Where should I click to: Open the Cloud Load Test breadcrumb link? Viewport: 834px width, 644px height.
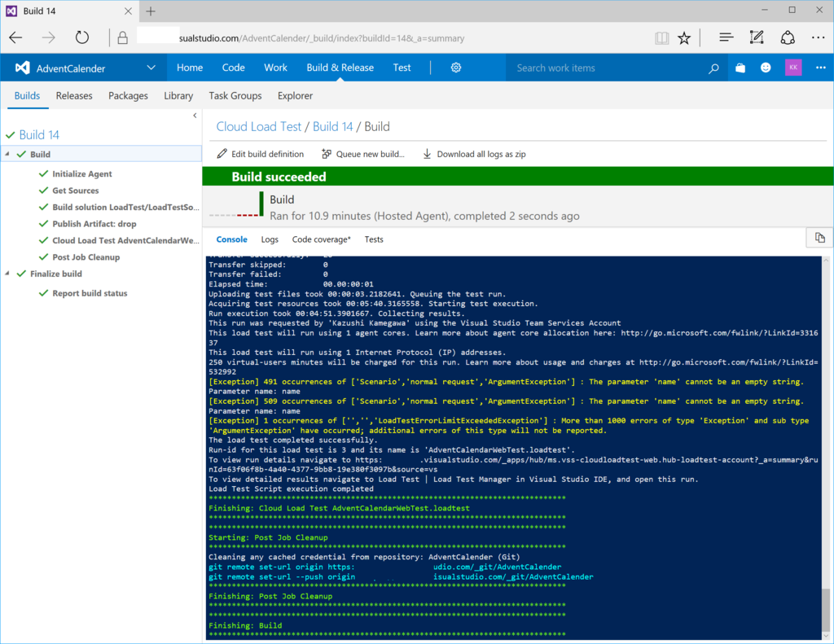pyautogui.click(x=258, y=126)
